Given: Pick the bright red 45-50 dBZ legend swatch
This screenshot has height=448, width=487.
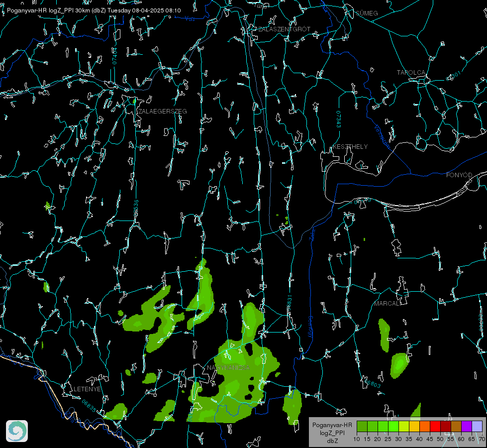Looking at the screenshot, I should point(435,426).
